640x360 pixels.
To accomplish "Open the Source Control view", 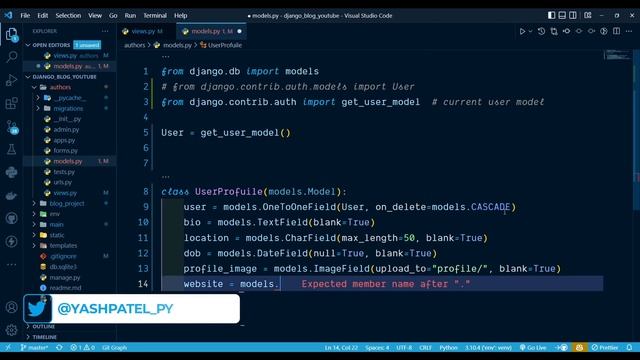I will pyautogui.click(x=11, y=127).
